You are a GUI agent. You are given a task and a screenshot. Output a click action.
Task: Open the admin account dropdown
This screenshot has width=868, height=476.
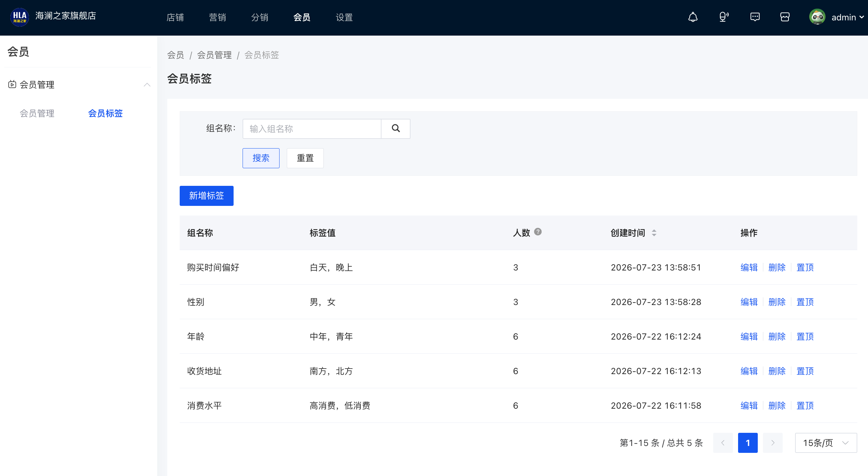tap(847, 17)
